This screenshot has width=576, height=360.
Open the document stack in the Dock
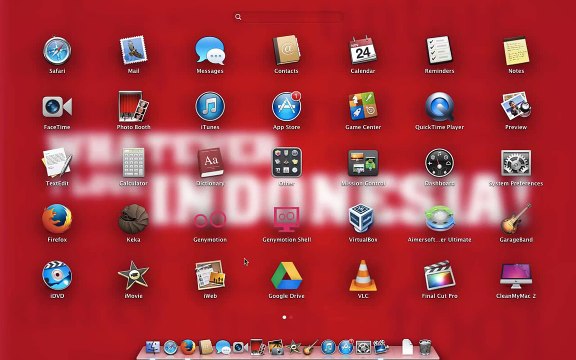pyautogui.click(x=407, y=347)
